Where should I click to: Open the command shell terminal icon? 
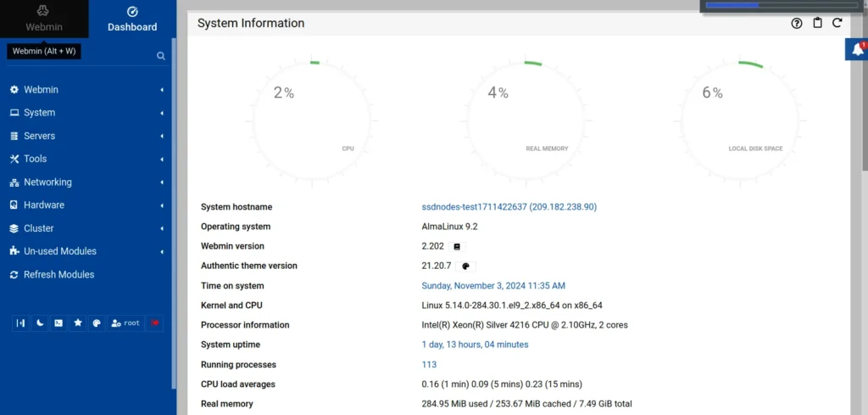[x=58, y=323]
